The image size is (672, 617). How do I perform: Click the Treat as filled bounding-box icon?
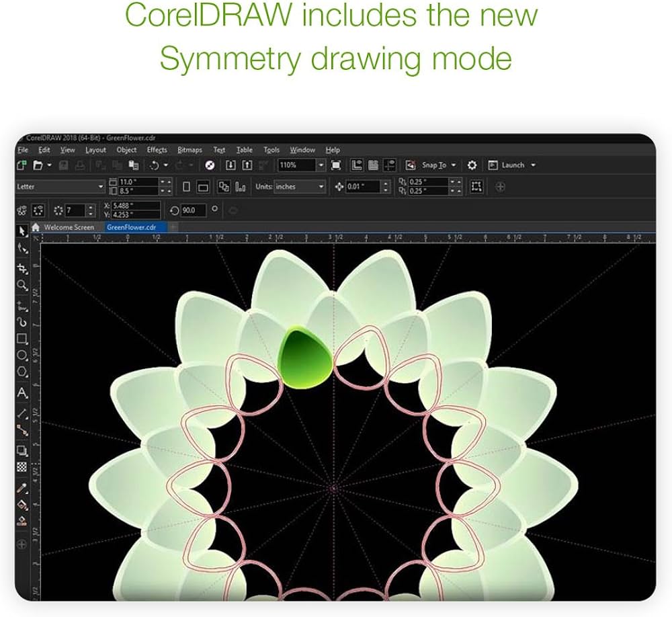pos(476,187)
